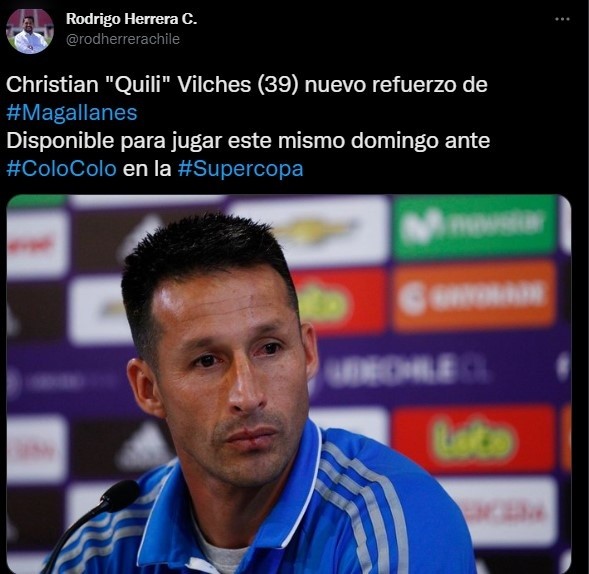Open the #Supercopa hashtag
The width and height of the screenshot is (589, 574).
(240, 169)
